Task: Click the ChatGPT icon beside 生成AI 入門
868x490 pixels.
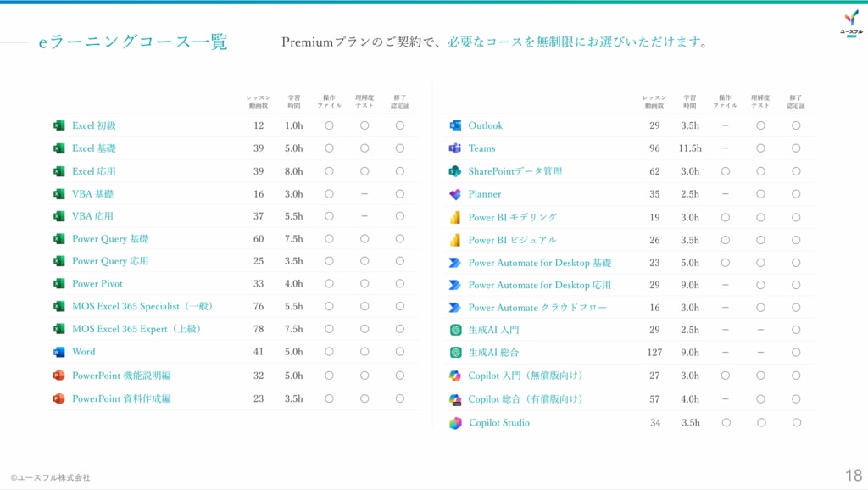Action: click(x=455, y=330)
